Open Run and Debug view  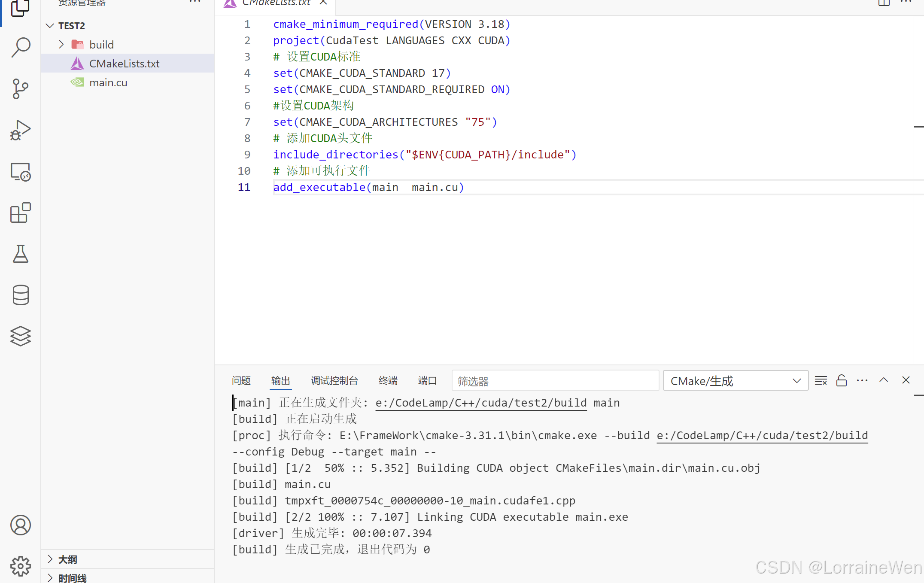pyautogui.click(x=20, y=130)
